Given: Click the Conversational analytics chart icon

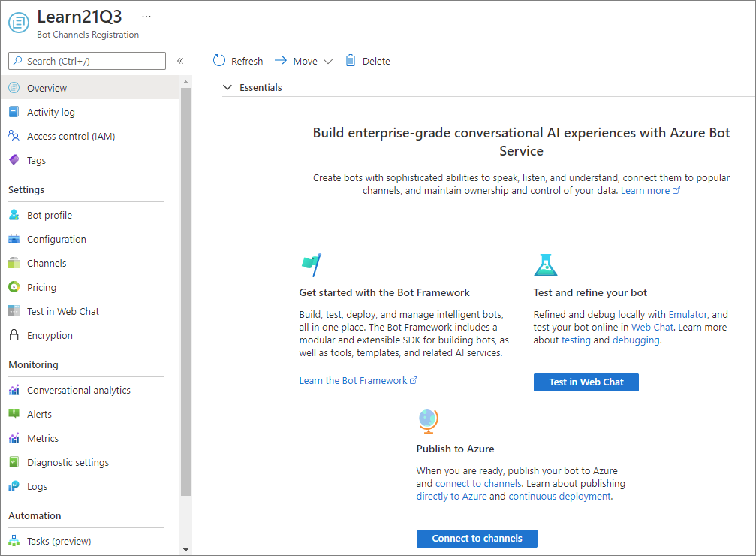Looking at the screenshot, I should 14,390.
